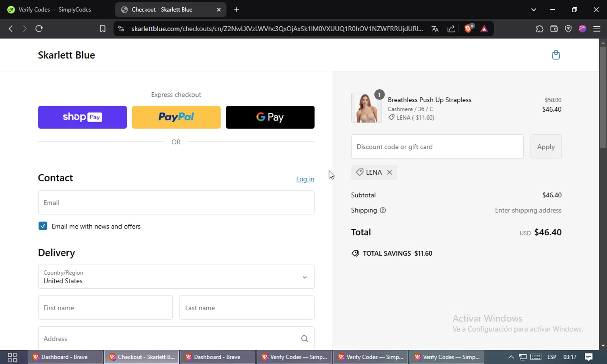Click the address search magnifier icon

click(x=305, y=339)
